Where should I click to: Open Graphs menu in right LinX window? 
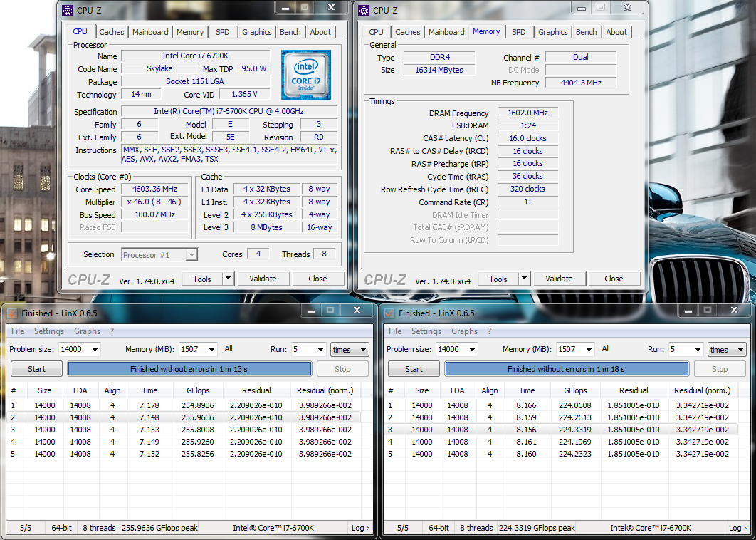[x=464, y=331]
